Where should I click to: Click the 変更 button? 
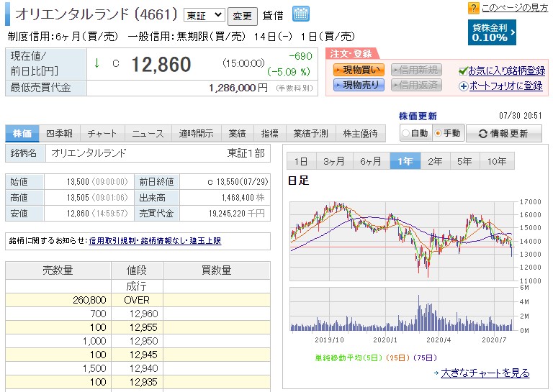(242, 16)
